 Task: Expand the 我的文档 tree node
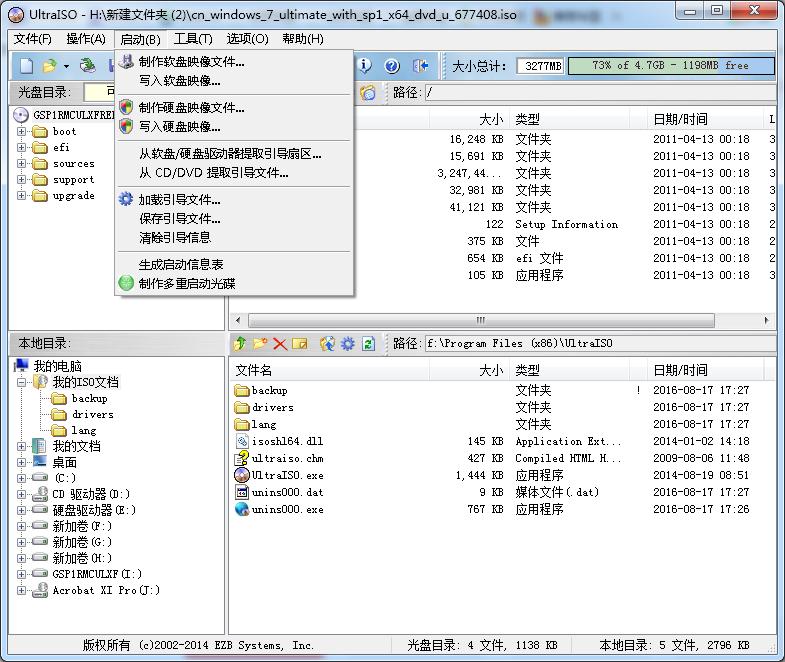(x=21, y=446)
